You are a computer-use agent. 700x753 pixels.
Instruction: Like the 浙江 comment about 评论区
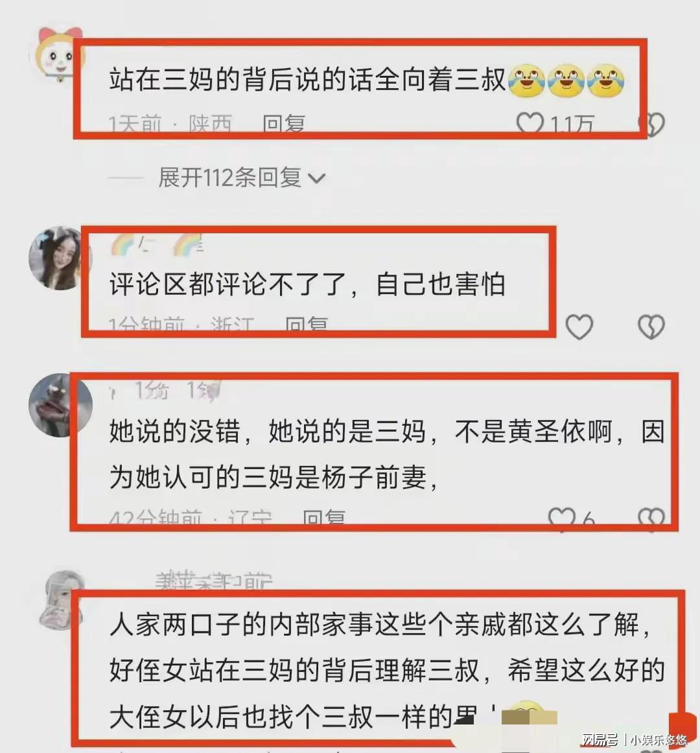579,327
